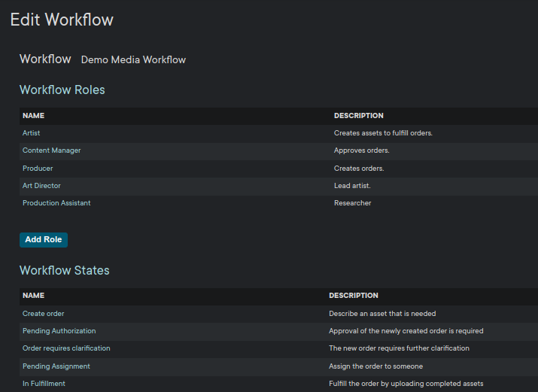Open the Artist role link

click(32, 133)
